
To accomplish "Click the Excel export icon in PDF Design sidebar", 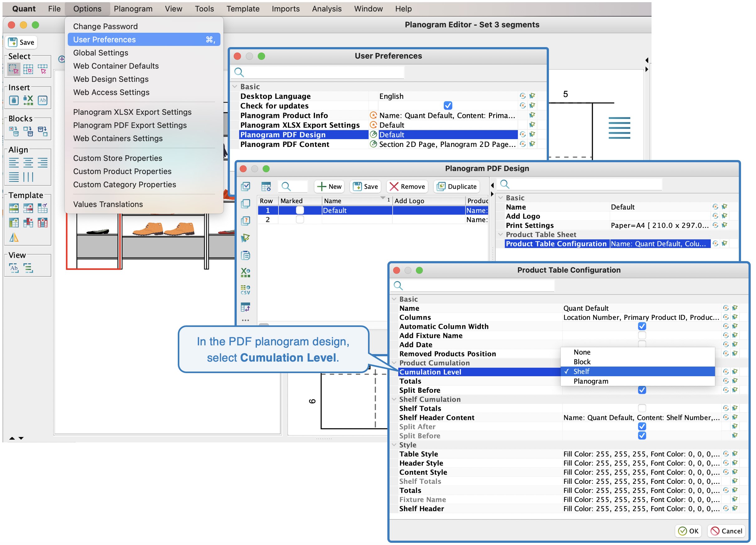I will [246, 272].
